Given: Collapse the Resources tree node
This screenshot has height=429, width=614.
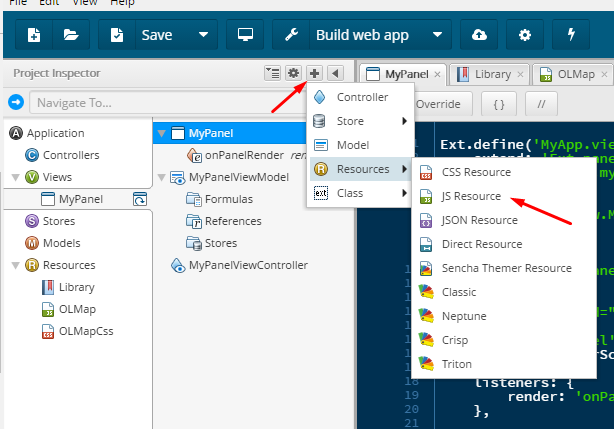Looking at the screenshot, I should (16, 265).
